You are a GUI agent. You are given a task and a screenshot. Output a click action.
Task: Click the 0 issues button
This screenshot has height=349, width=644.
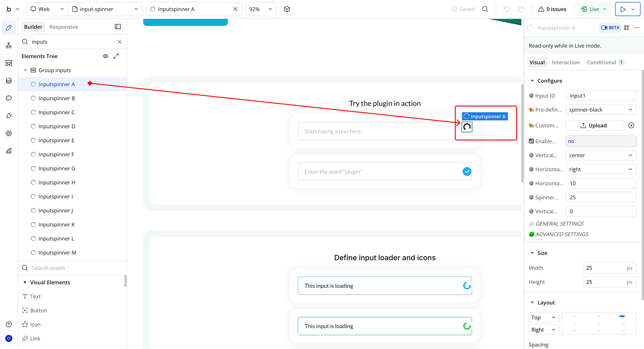(x=552, y=9)
